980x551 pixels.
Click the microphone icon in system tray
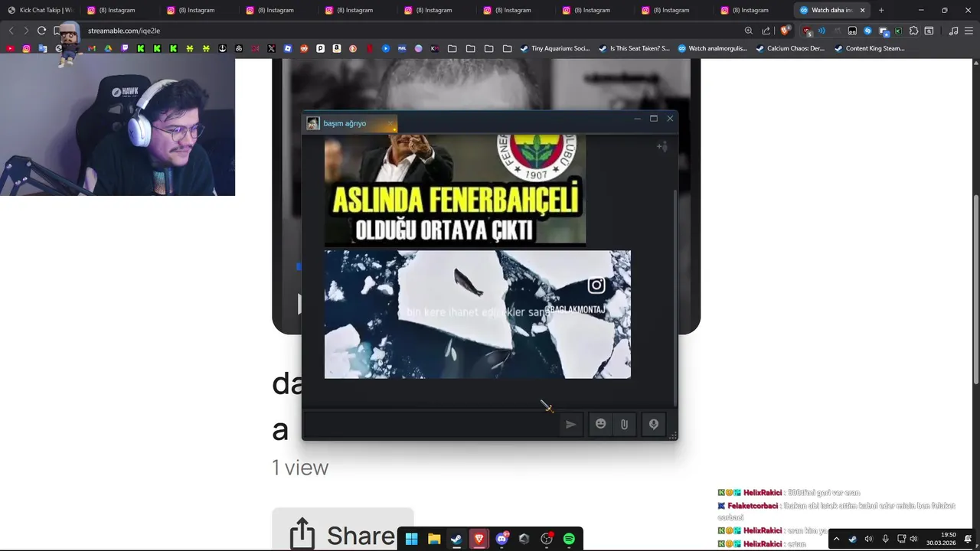tap(885, 539)
